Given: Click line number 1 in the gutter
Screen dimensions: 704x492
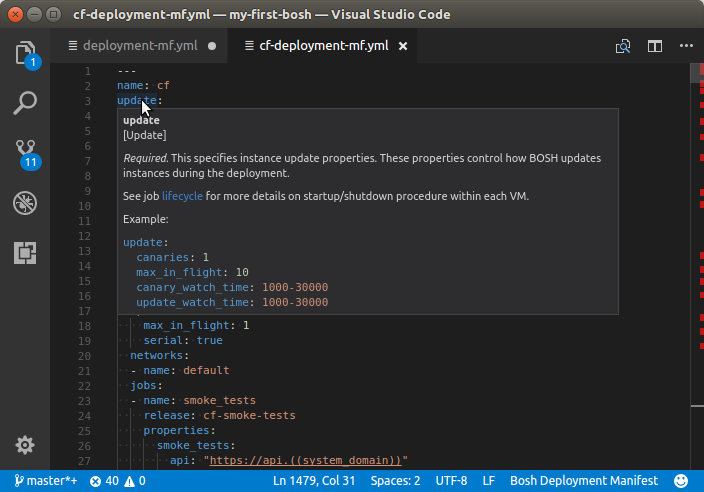Looking at the screenshot, I should click(x=88, y=71).
